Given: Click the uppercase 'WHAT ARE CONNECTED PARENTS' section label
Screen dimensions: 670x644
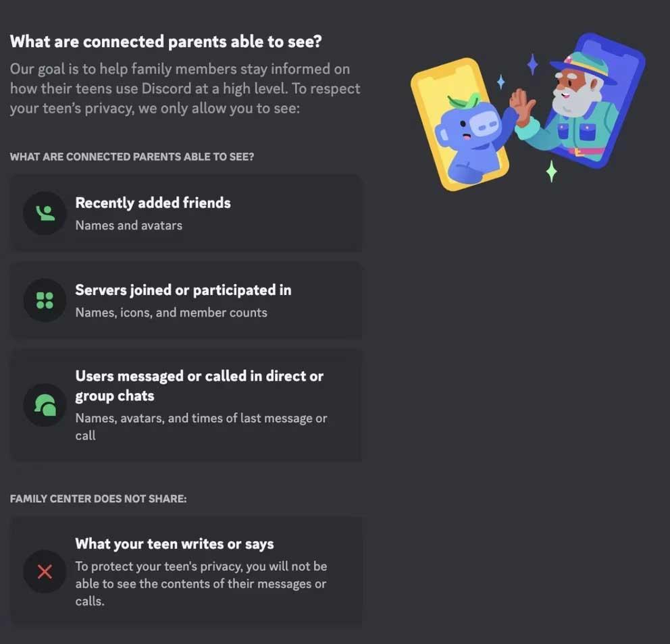Looking at the screenshot, I should (x=132, y=157).
